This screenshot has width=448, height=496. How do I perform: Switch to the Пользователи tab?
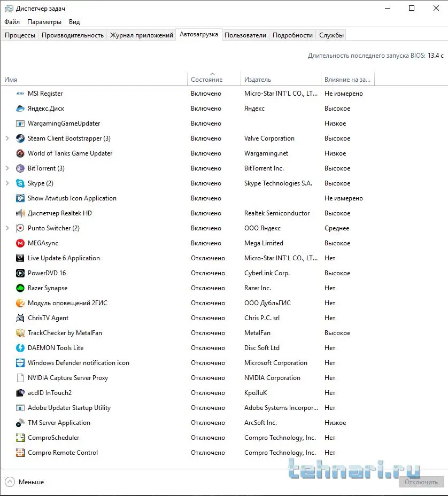tap(245, 35)
